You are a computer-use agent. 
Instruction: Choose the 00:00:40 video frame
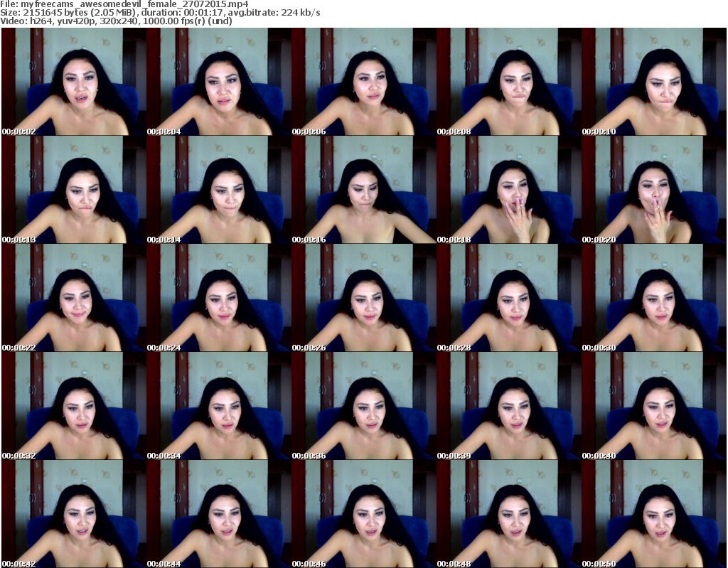pos(654,406)
